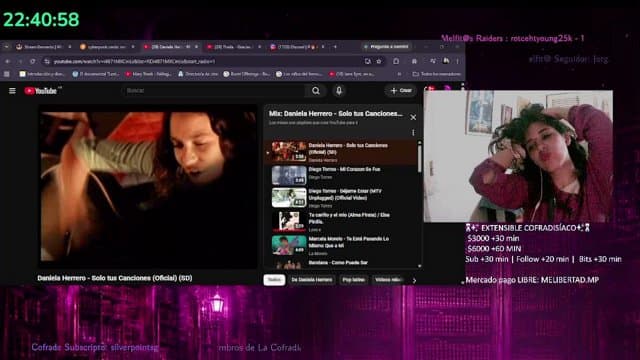Close the Mix playlist panel
Screen dimensions: 640x360
(413, 118)
